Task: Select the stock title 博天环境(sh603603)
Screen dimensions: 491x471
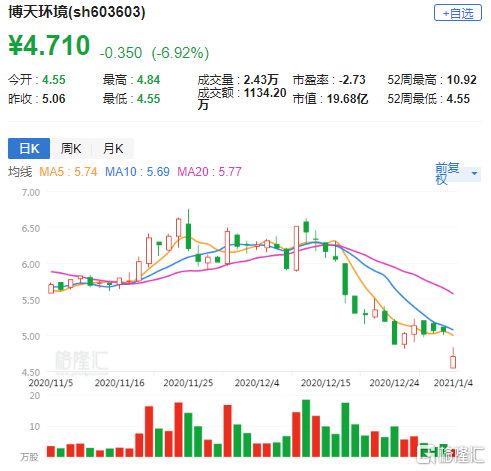Action: (x=77, y=12)
